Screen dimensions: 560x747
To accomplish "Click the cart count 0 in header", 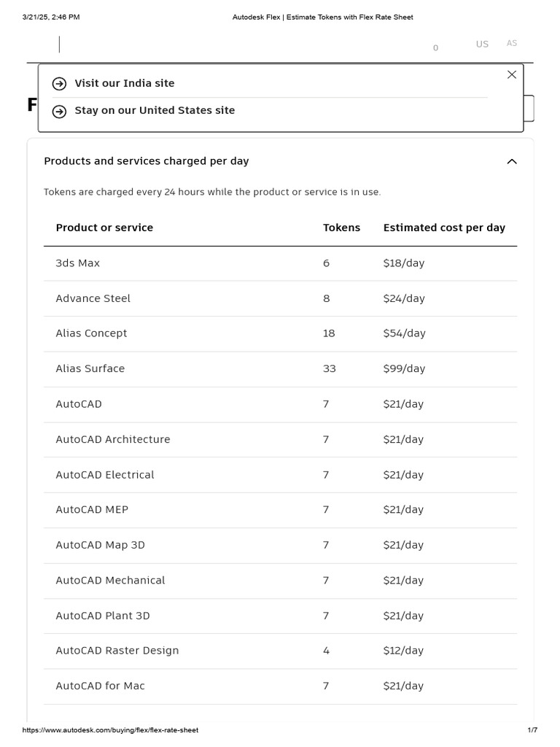I will tap(435, 48).
